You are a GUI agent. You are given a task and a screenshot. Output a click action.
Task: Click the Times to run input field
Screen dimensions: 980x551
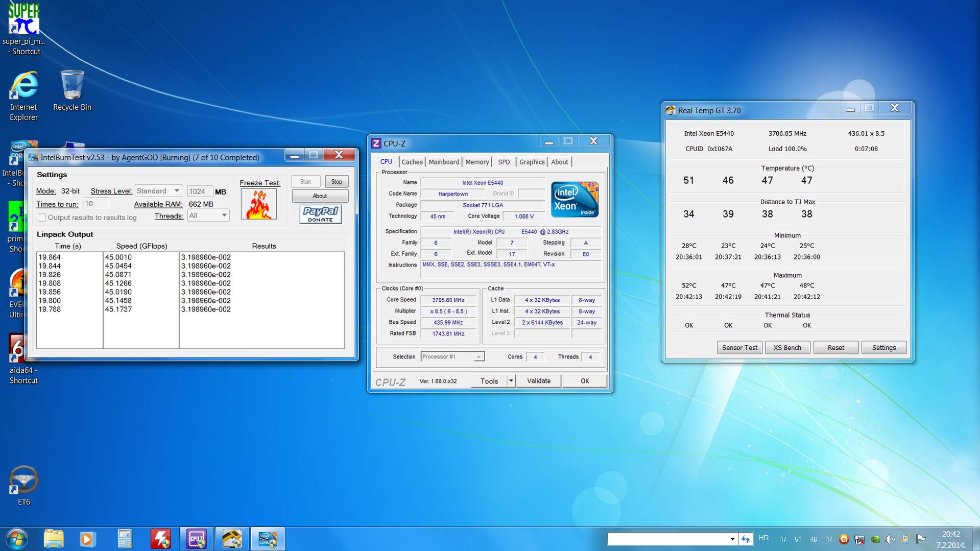(x=95, y=204)
